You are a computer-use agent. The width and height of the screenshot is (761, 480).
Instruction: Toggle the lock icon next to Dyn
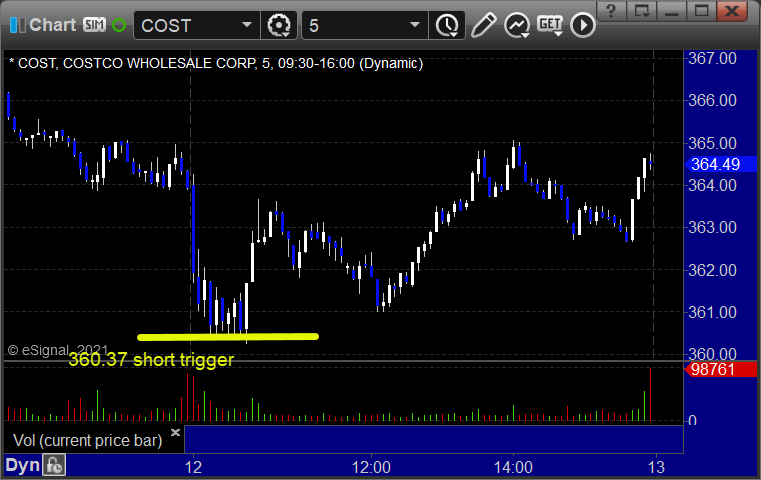[x=54, y=465]
